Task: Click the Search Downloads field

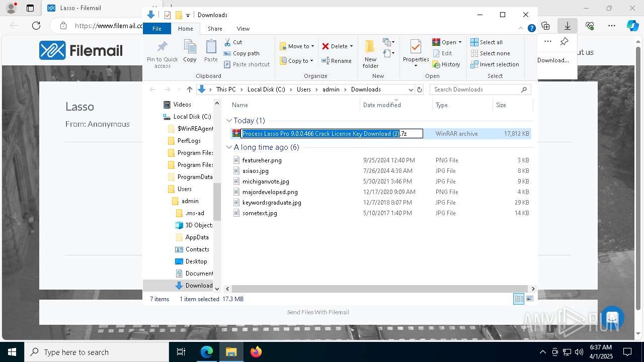Action: pyautogui.click(x=480, y=89)
